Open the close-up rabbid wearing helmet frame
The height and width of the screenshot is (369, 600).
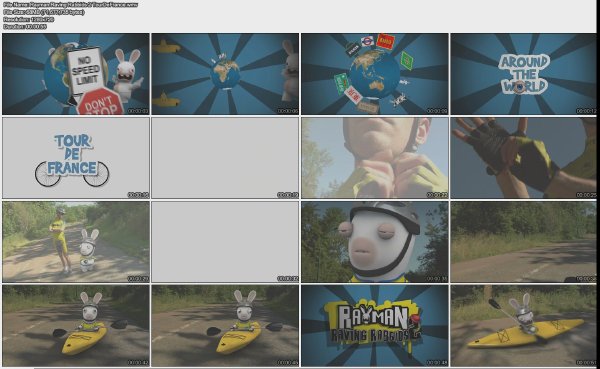point(375,242)
